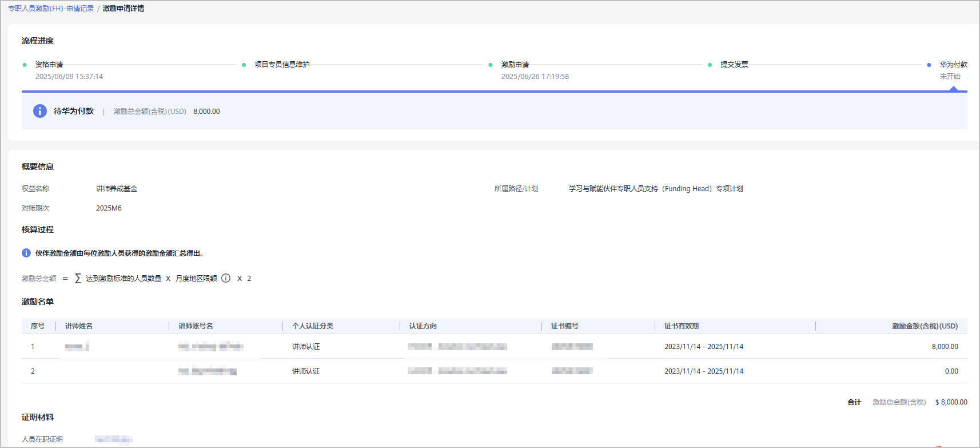This screenshot has width=980, height=448.
Task: Click the 提交发票 step label
Action: point(734,65)
